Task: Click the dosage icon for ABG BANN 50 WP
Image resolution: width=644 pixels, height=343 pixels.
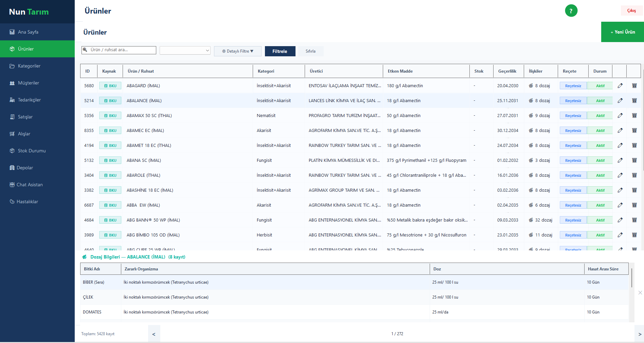Action: coord(531,220)
